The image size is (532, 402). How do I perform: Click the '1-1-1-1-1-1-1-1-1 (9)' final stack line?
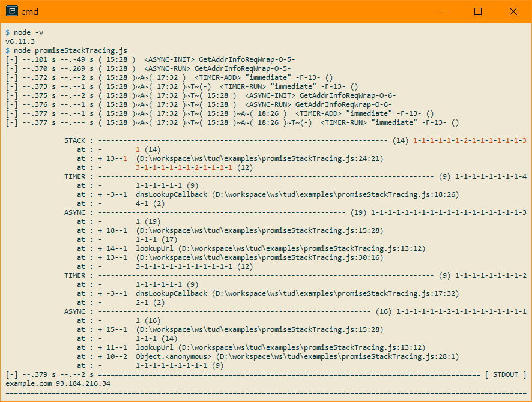(180, 365)
